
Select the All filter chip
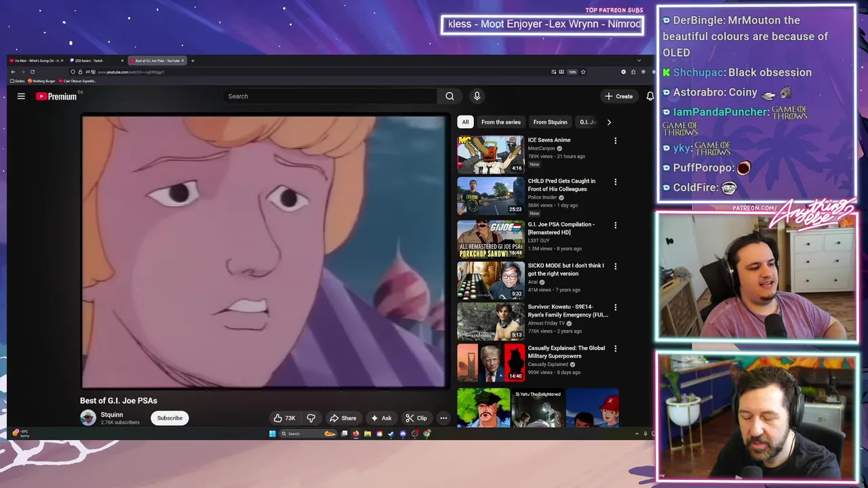coord(465,122)
